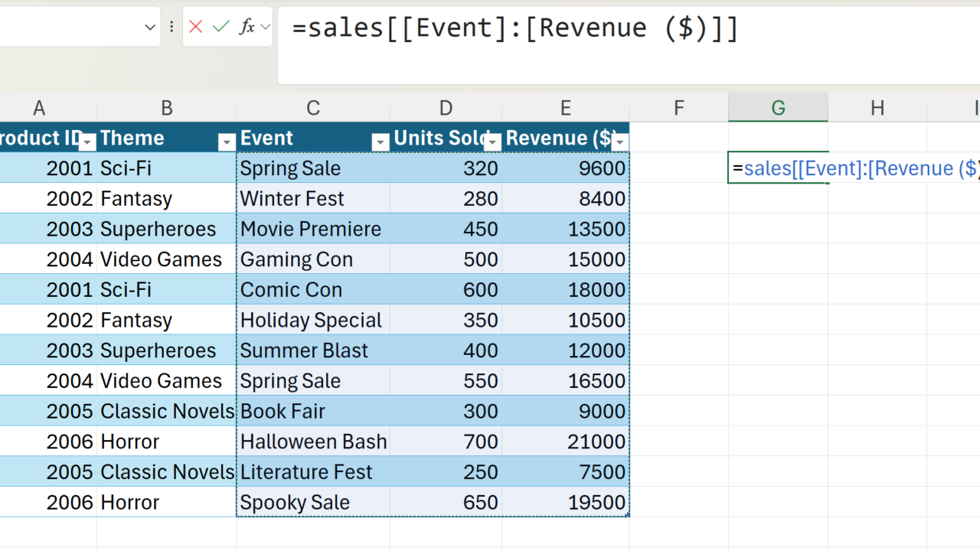Open the chevron next to the fx icon
Viewport: 980px width, 551px height.
[x=265, y=28]
